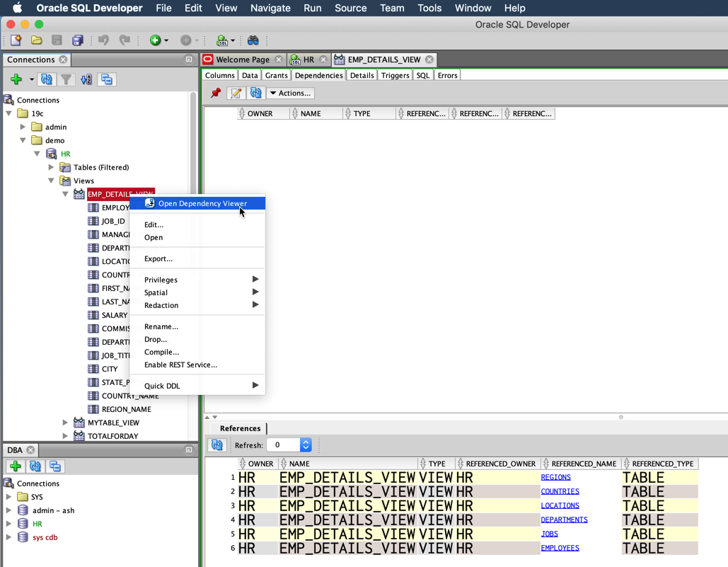Collapse the Views node
Viewport: 728px width, 567px height.
(51, 181)
